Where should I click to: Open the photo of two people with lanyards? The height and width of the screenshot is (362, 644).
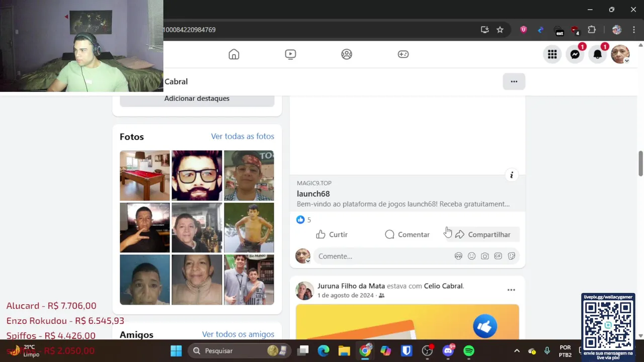[249, 280]
